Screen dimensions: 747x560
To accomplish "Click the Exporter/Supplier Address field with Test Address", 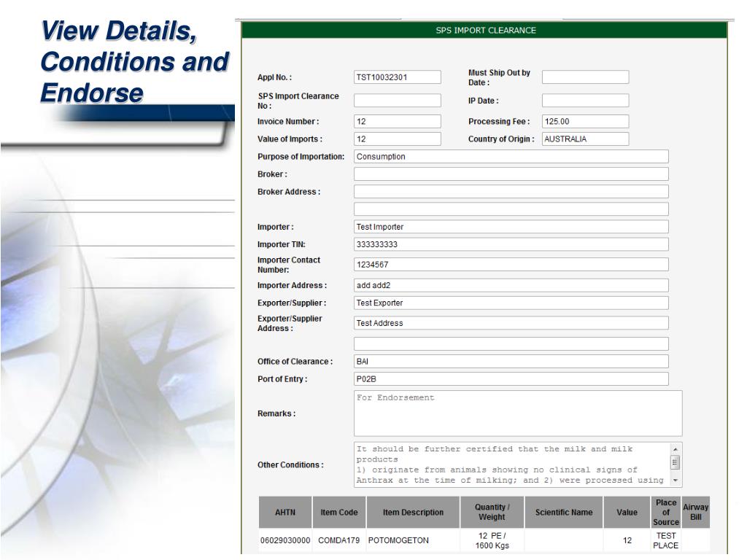I will pyautogui.click(x=511, y=323).
